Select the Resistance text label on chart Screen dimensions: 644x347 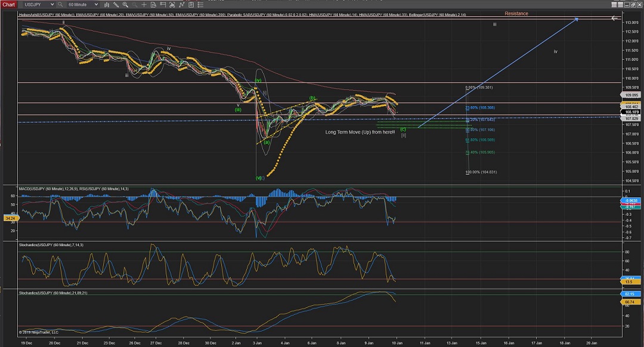point(516,13)
